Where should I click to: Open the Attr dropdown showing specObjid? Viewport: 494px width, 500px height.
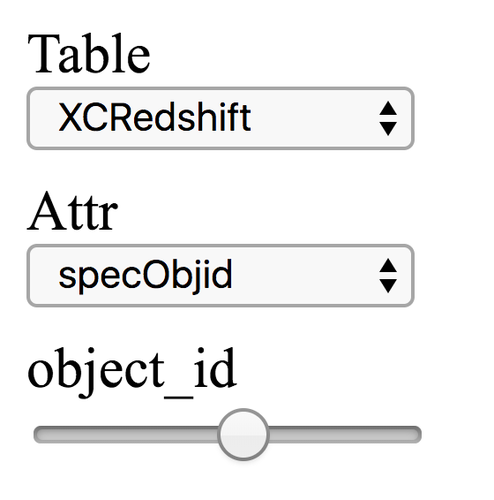click(x=220, y=276)
